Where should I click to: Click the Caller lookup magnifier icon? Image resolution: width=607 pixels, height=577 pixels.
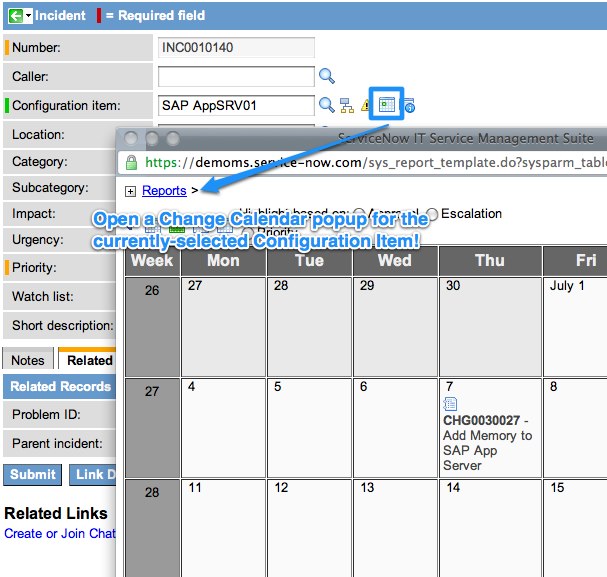326,76
